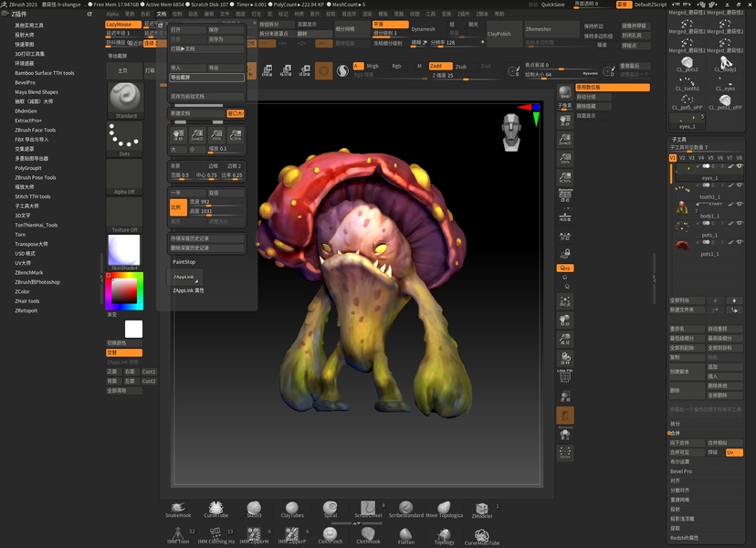This screenshot has width=756, height=548.
Task: Toggle eye visibility for eyes_1 subtool
Action: [x=740, y=166]
